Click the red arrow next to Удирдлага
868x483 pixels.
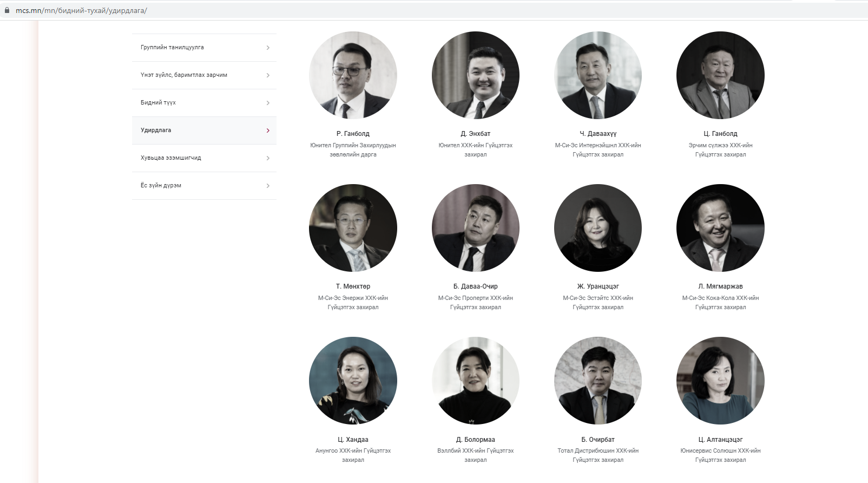(268, 130)
